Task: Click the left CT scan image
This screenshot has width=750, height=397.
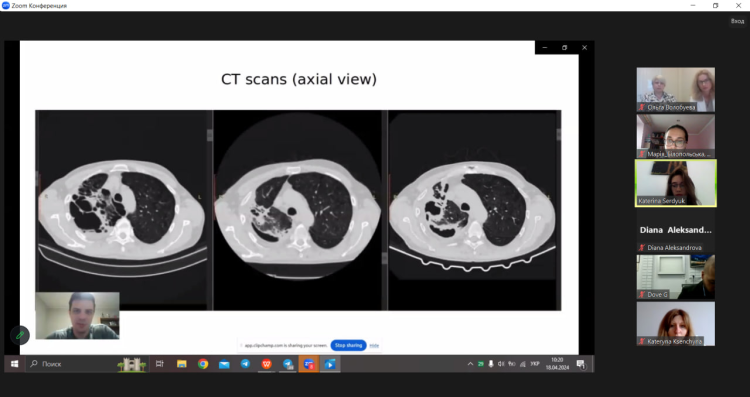Action: pyautogui.click(x=122, y=210)
